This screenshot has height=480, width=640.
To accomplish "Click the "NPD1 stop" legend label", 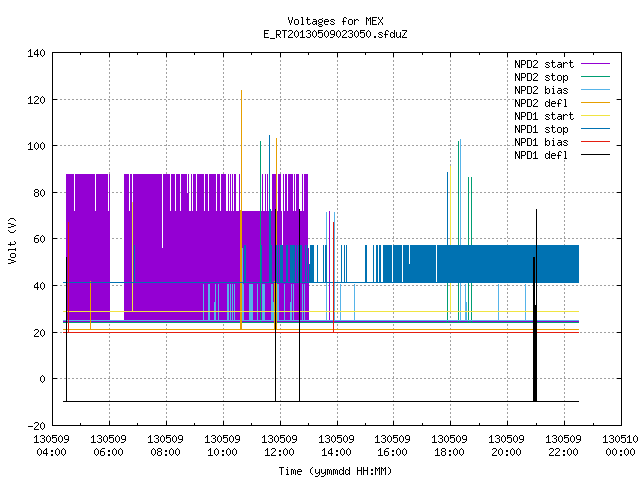I will [541, 129].
